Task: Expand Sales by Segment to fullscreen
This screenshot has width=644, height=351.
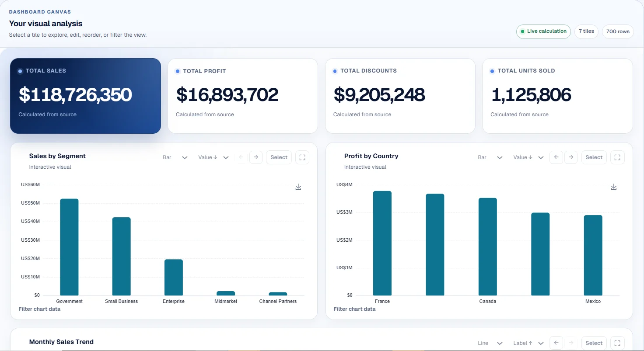Action: coord(302,157)
